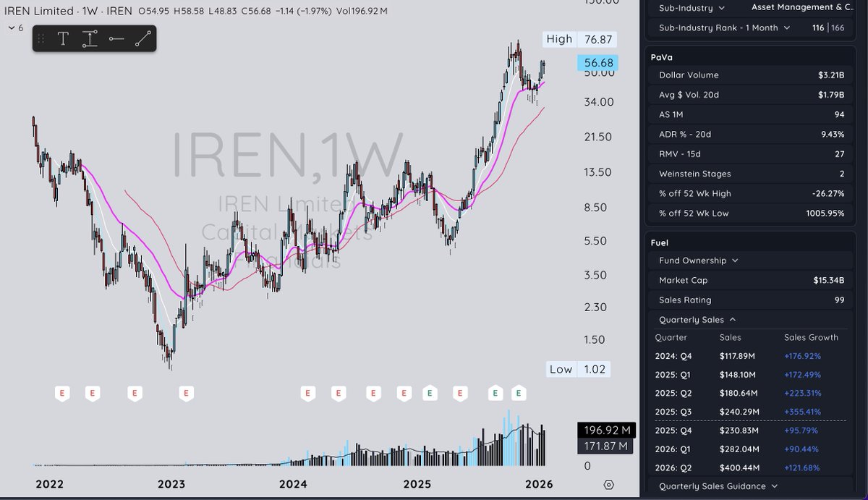Click the AS 1M value 94
This screenshot has height=500, width=868.
point(839,114)
